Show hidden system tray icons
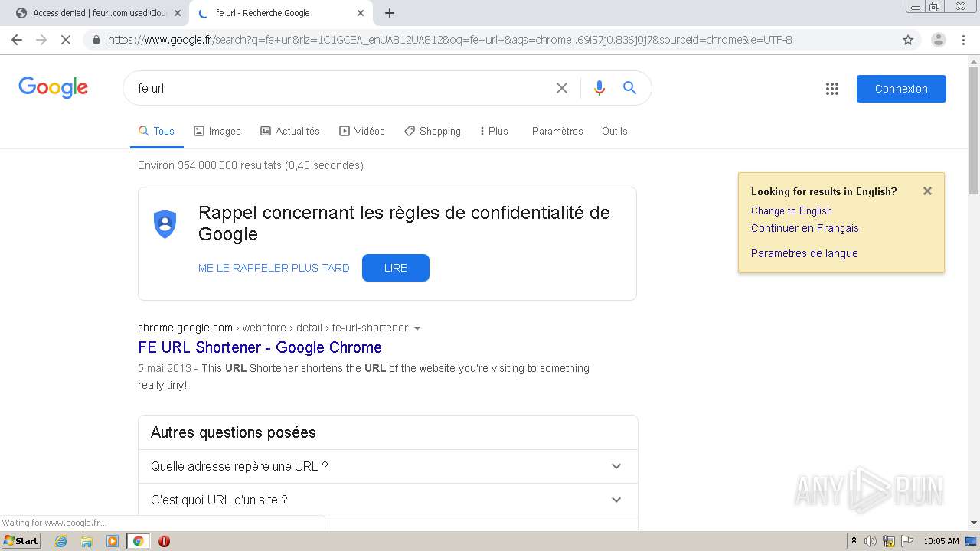980x551 pixels. click(x=854, y=541)
